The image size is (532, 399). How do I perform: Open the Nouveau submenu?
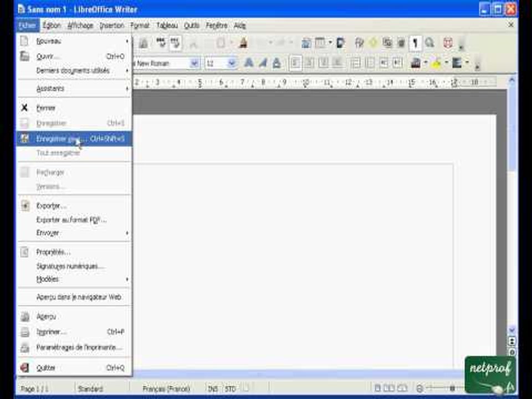coord(74,41)
